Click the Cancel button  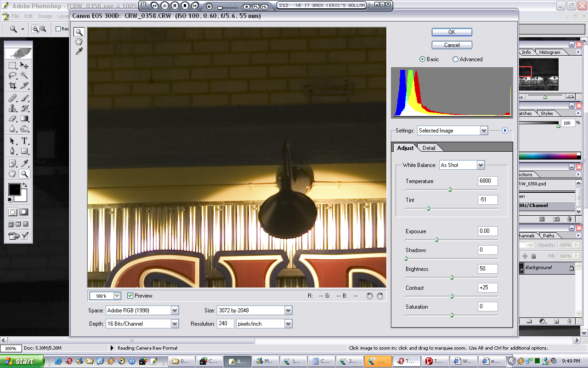[x=452, y=45]
